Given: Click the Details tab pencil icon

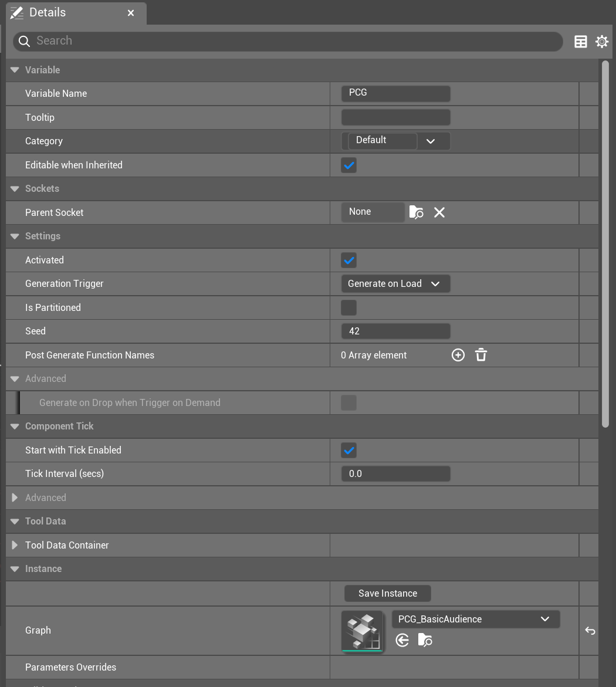Looking at the screenshot, I should tap(16, 13).
